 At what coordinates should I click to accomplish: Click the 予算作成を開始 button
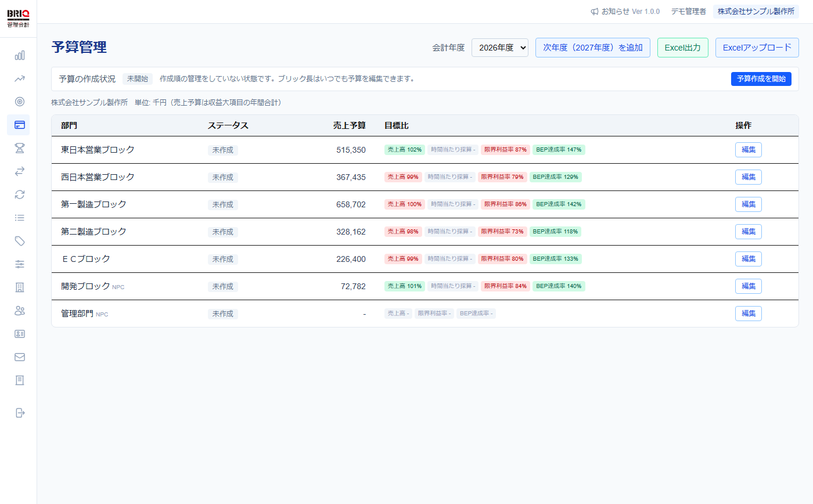(x=761, y=79)
